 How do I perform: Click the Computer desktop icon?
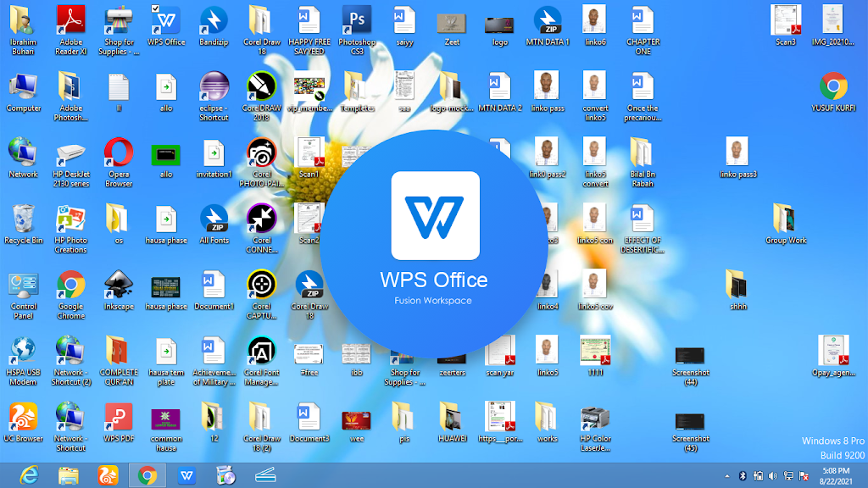click(23, 87)
